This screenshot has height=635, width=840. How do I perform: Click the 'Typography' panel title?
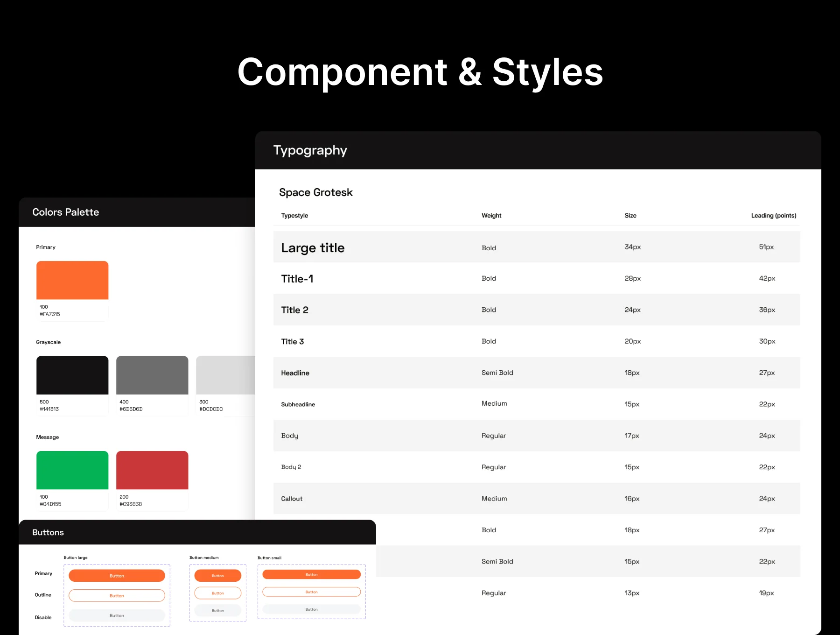click(x=310, y=150)
